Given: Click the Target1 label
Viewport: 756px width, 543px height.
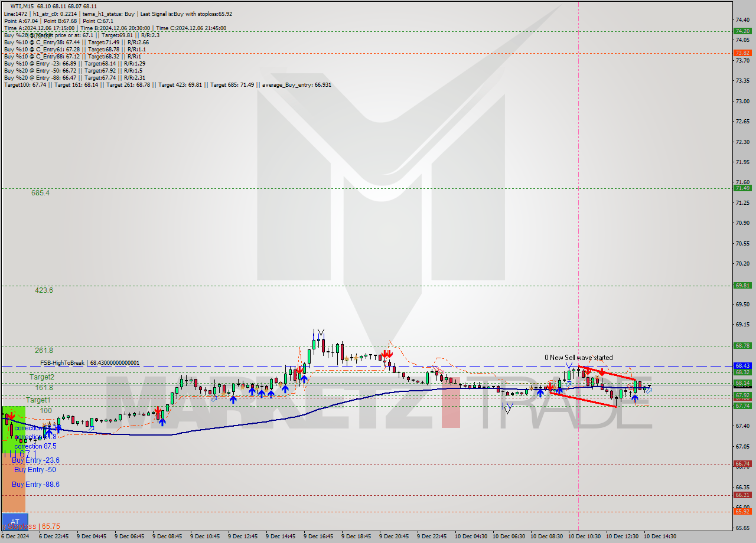Looking at the screenshot, I should pyautogui.click(x=38, y=400).
